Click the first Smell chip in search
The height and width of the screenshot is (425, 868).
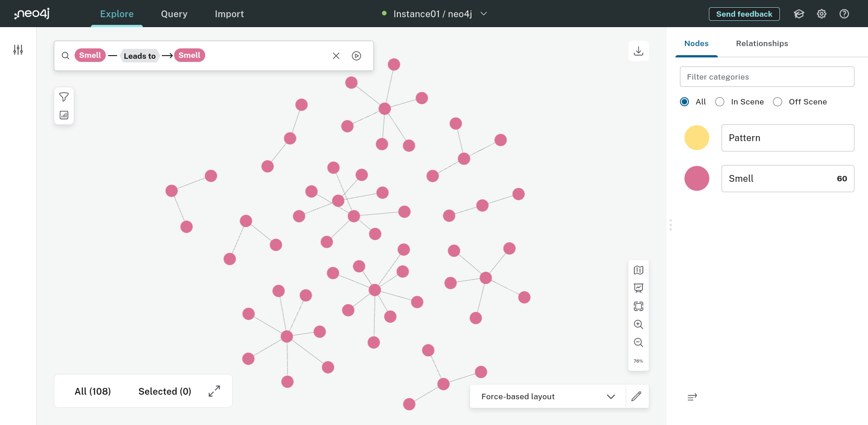[90, 55]
